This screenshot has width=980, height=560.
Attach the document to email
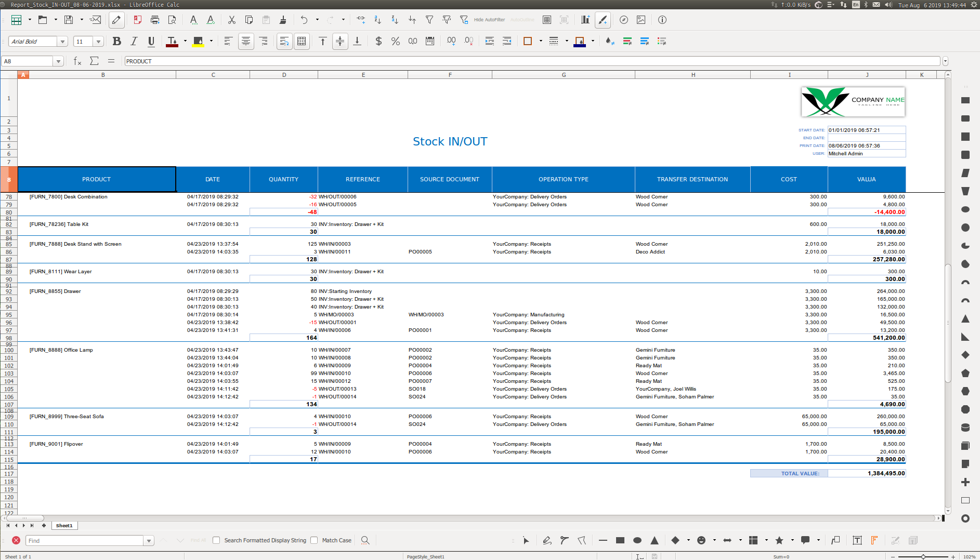pos(95,20)
